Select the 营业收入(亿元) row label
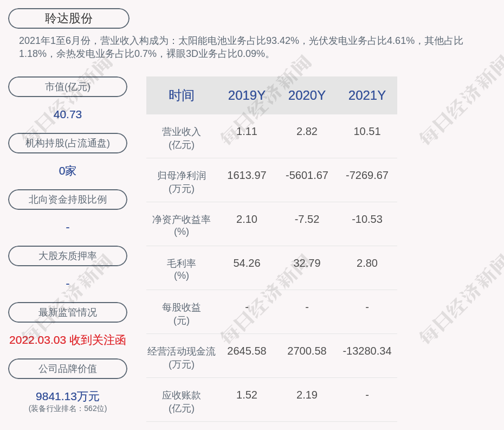This screenshot has height=430, width=504. coord(182,138)
